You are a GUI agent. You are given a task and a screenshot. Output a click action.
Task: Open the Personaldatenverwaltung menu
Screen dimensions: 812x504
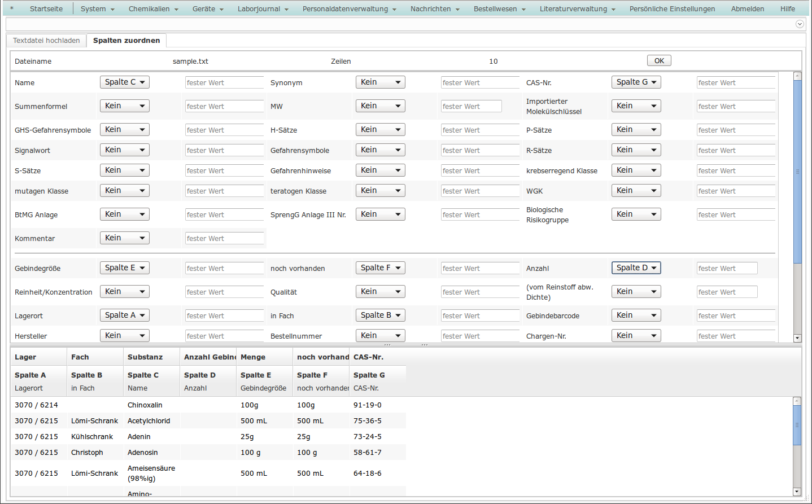[x=350, y=9]
